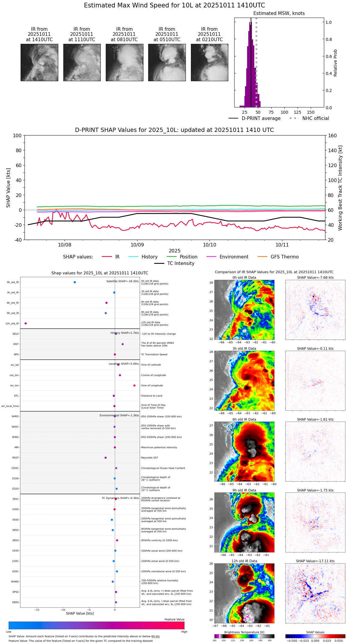View the 0210UTC IR satellite thumbnail
The image size is (349, 644).
click(x=209, y=62)
